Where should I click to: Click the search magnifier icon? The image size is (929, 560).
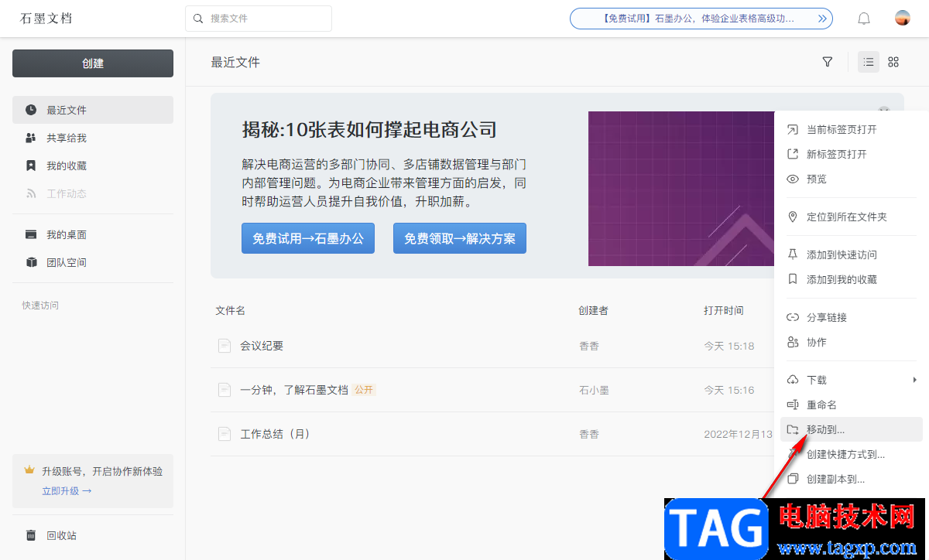(x=198, y=19)
